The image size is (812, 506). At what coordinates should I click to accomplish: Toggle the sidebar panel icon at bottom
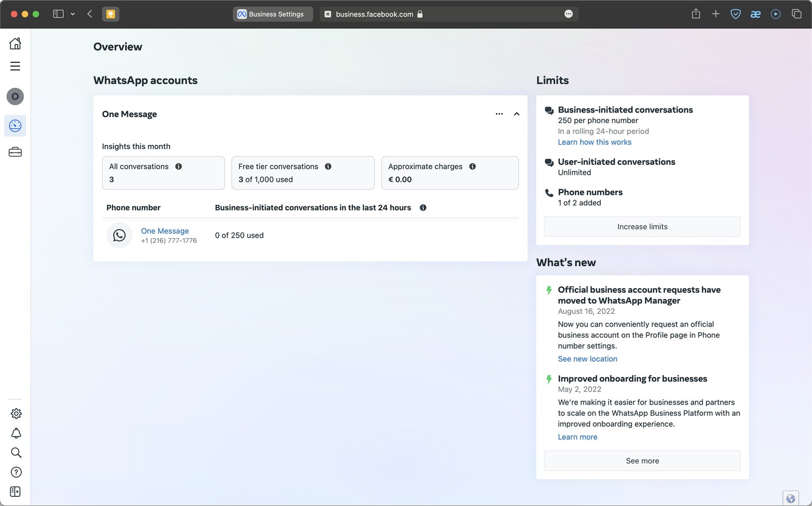coord(15,492)
